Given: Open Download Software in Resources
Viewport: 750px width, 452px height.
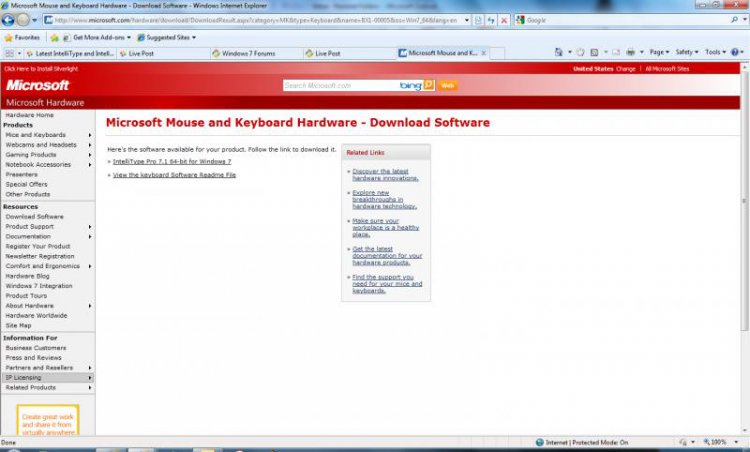Looking at the screenshot, I should (x=34, y=217).
